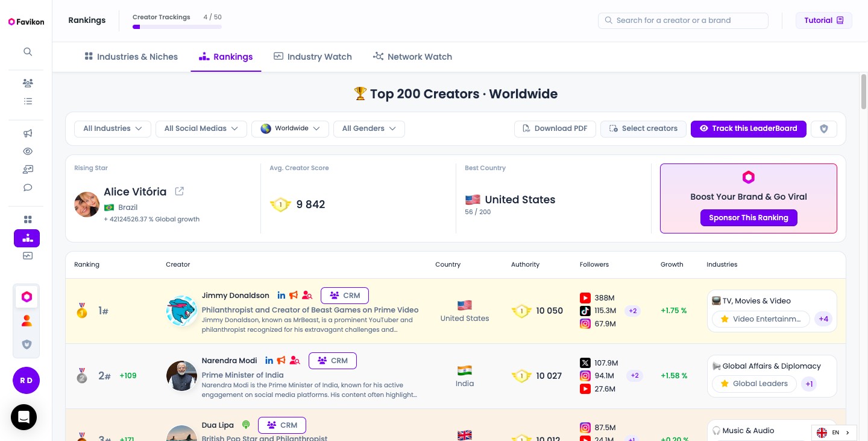The height and width of the screenshot is (441, 868).
Task: Open the megaphone campaigns icon in sidebar
Action: coord(28,133)
